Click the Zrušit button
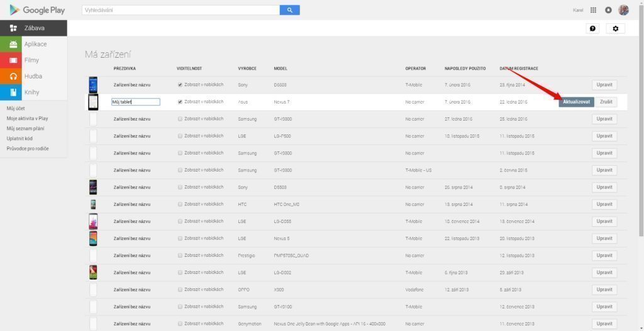The image size is (644, 331). click(606, 102)
